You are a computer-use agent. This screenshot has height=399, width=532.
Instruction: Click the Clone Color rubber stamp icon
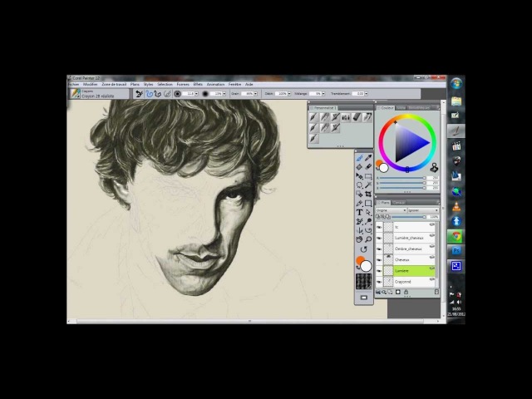tap(434, 167)
